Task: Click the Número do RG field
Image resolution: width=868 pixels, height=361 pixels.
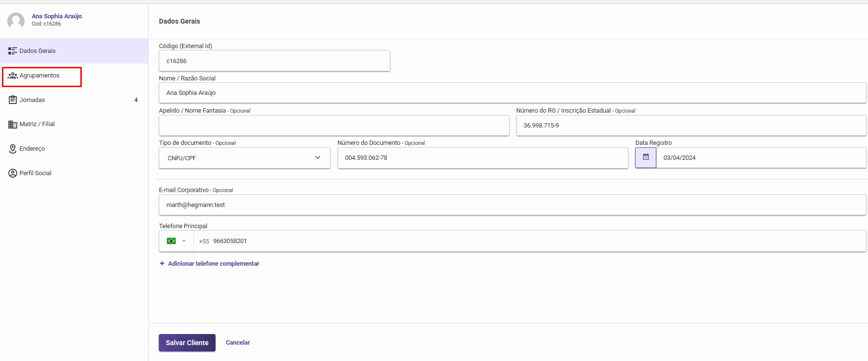Action: tap(691, 126)
